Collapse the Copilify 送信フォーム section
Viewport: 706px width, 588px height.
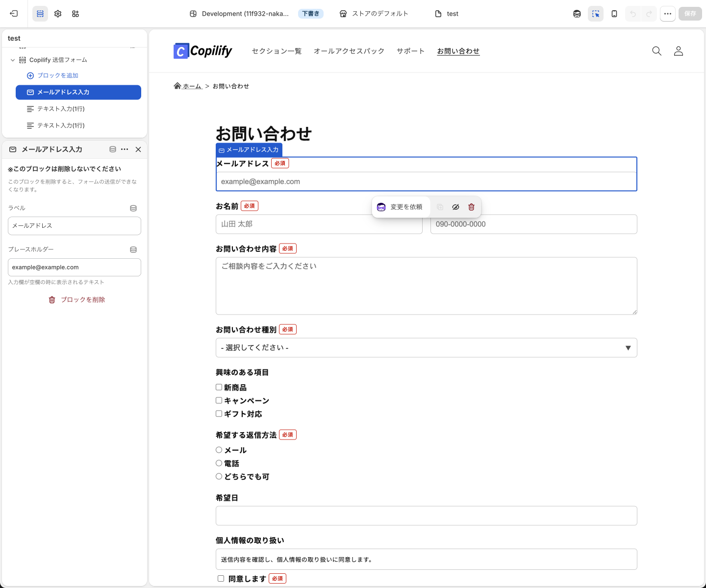[x=13, y=60]
